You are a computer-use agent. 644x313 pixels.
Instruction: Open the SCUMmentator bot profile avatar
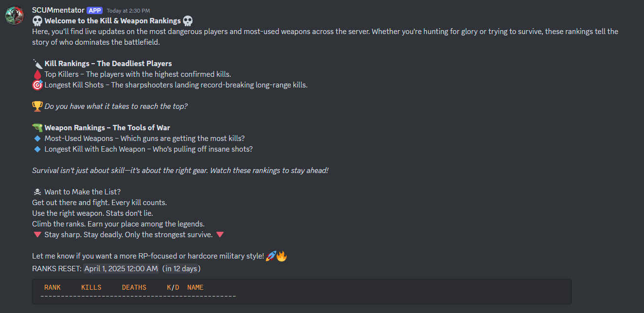tap(14, 15)
